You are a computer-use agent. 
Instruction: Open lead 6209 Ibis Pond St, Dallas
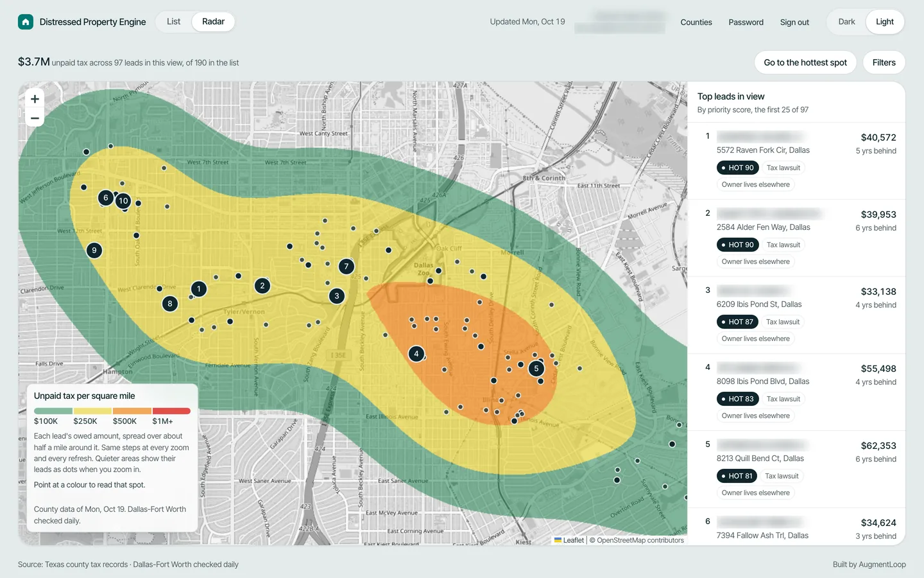[796, 315]
